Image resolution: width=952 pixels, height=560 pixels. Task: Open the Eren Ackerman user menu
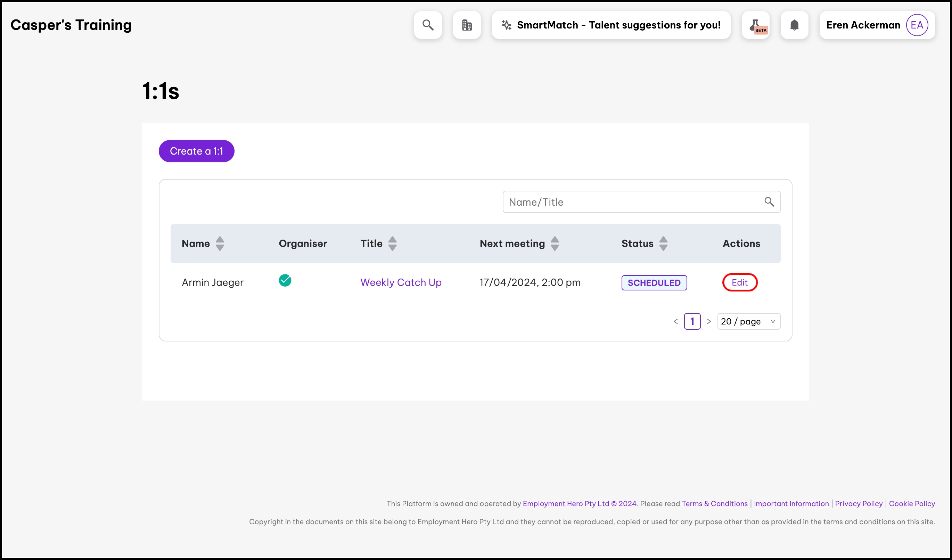click(x=863, y=25)
